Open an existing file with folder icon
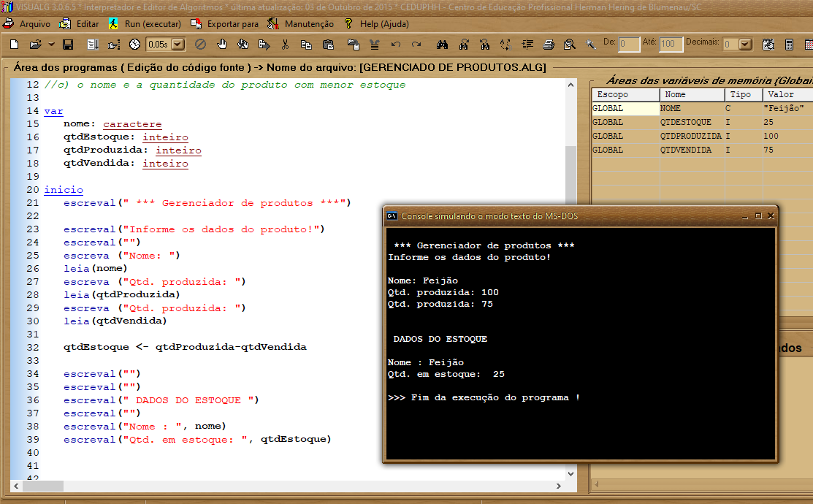813x504 pixels. [35, 45]
